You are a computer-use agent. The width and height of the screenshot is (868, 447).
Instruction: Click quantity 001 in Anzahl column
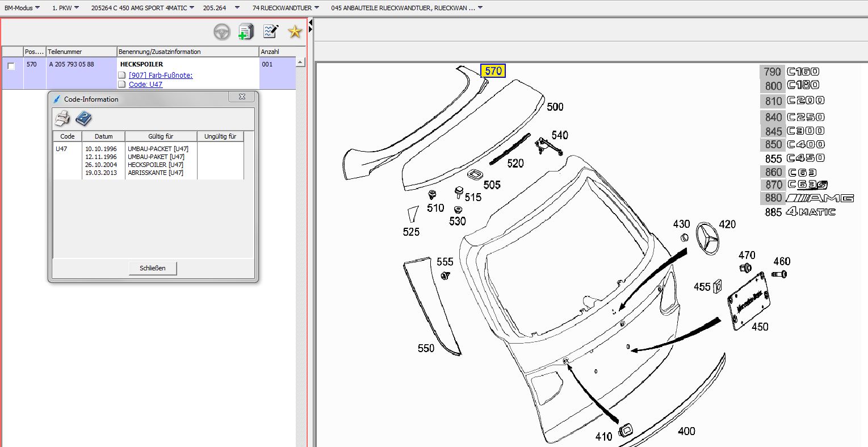pyautogui.click(x=267, y=64)
